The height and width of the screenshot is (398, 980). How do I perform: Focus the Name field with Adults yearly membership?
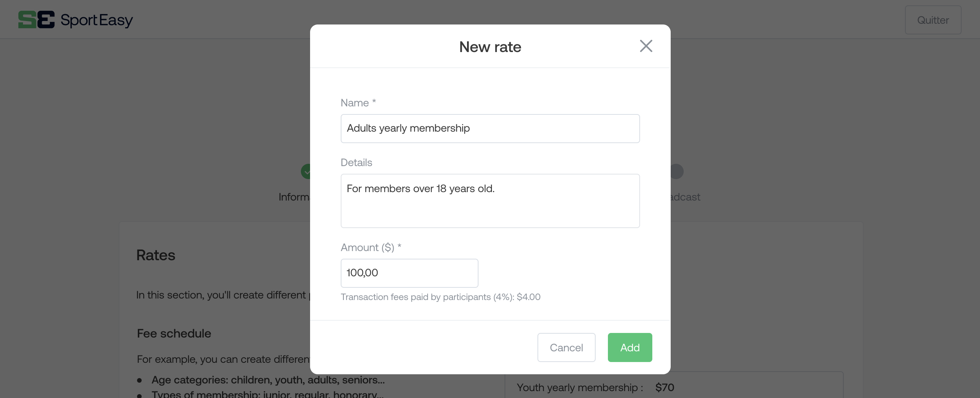(x=490, y=129)
